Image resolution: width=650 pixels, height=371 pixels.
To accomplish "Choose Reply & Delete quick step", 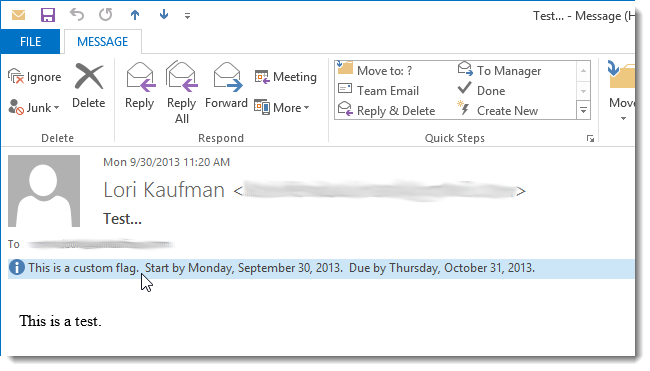I will pyautogui.click(x=387, y=110).
